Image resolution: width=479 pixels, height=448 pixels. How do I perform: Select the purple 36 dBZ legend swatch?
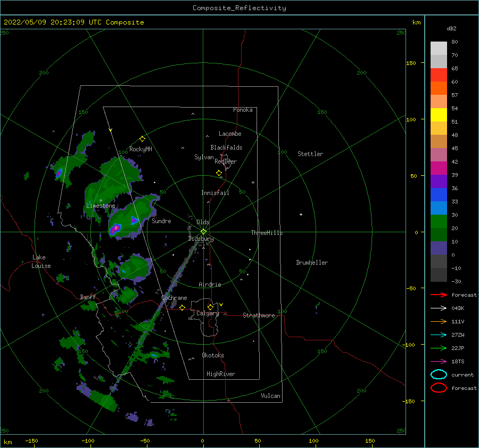[x=439, y=181]
